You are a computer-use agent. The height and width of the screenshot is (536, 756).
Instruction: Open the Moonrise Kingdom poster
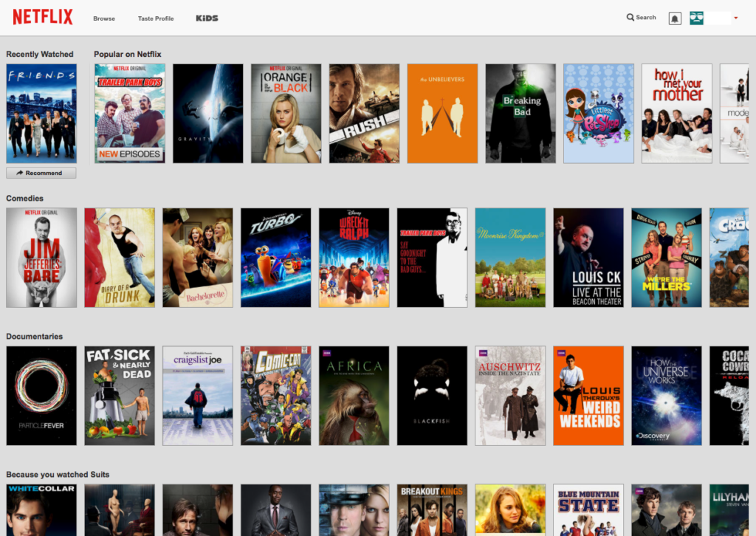[x=510, y=258]
